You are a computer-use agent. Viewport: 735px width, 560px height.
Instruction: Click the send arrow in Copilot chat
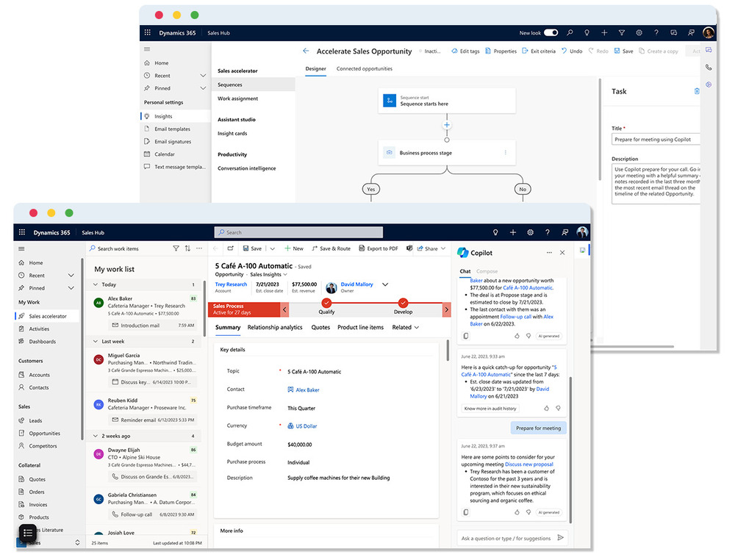(560, 538)
